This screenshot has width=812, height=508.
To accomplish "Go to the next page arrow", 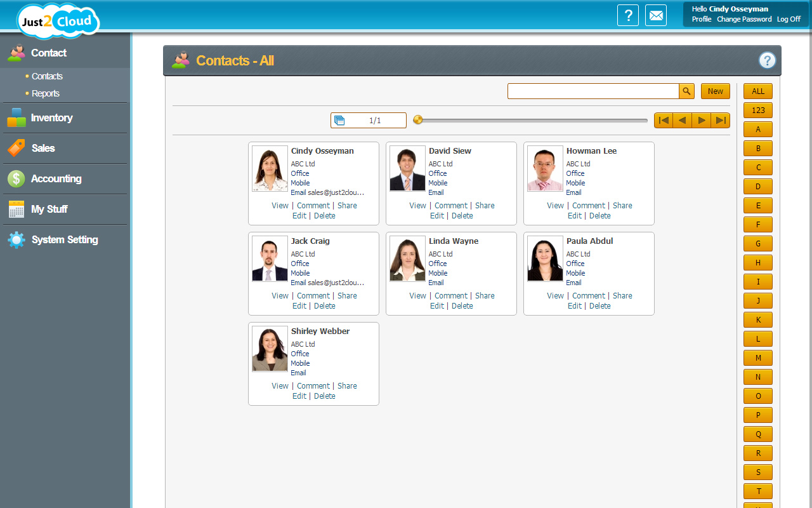I will (702, 120).
